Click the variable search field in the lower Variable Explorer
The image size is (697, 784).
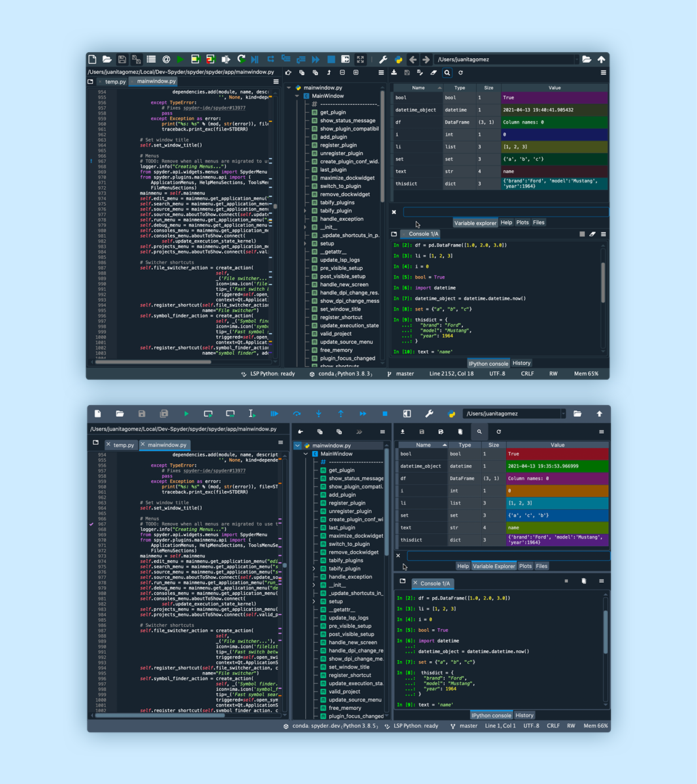pyautogui.click(x=507, y=556)
